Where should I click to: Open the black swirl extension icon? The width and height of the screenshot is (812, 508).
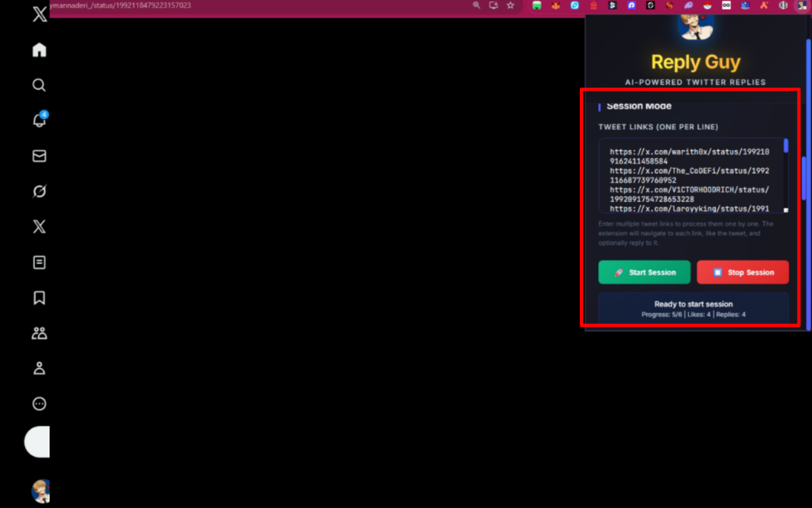pyautogui.click(x=651, y=5)
